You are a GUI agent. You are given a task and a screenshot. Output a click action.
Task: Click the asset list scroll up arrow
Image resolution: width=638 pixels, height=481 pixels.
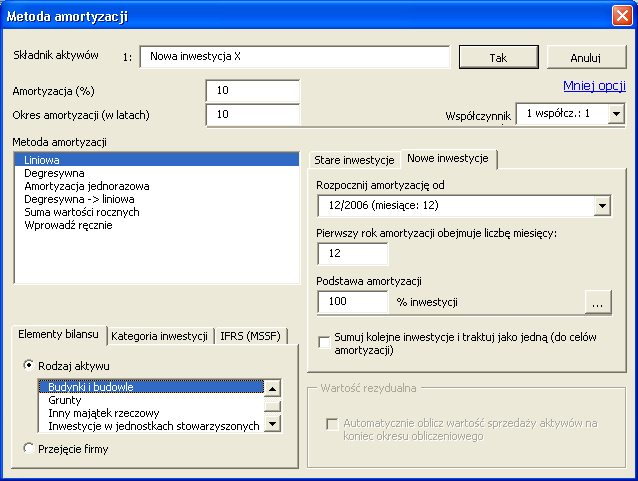coord(272,389)
